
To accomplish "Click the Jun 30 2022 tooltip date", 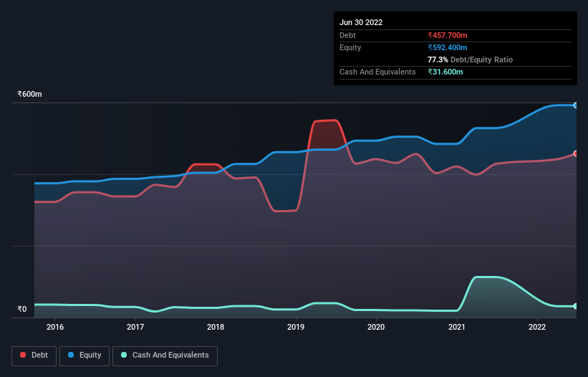I will (361, 22).
